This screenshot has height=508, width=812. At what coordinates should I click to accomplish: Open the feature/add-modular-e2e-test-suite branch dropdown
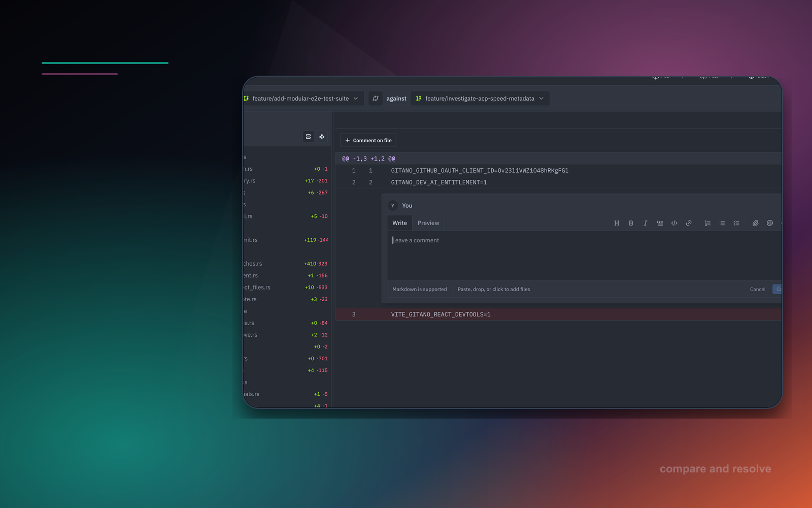click(302, 99)
